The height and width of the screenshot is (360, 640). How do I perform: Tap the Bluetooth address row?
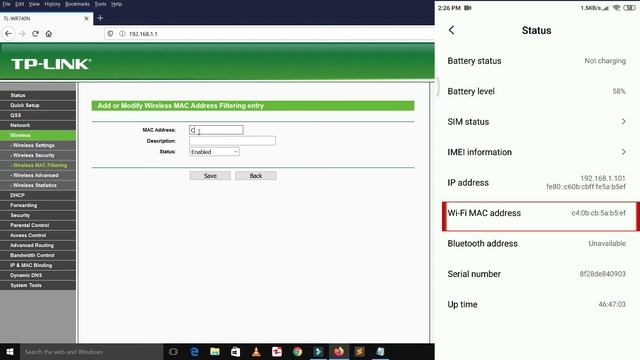click(x=536, y=244)
